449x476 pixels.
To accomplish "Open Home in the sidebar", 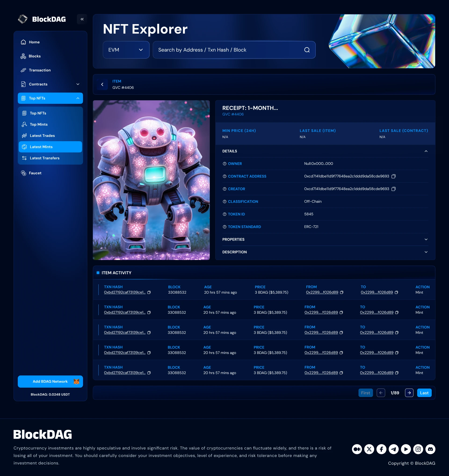I will pyautogui.click(x=50, y=42).
